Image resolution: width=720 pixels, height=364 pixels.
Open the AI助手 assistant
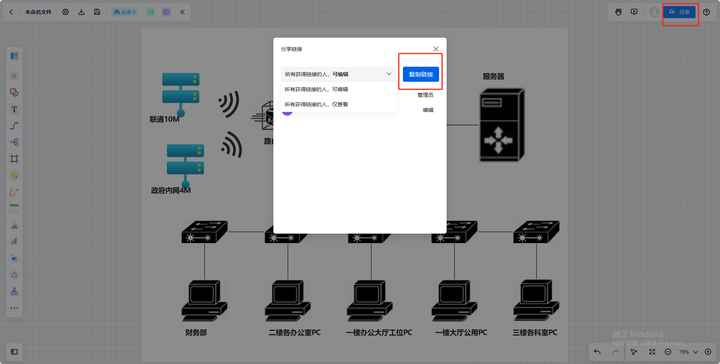[125, 12]
